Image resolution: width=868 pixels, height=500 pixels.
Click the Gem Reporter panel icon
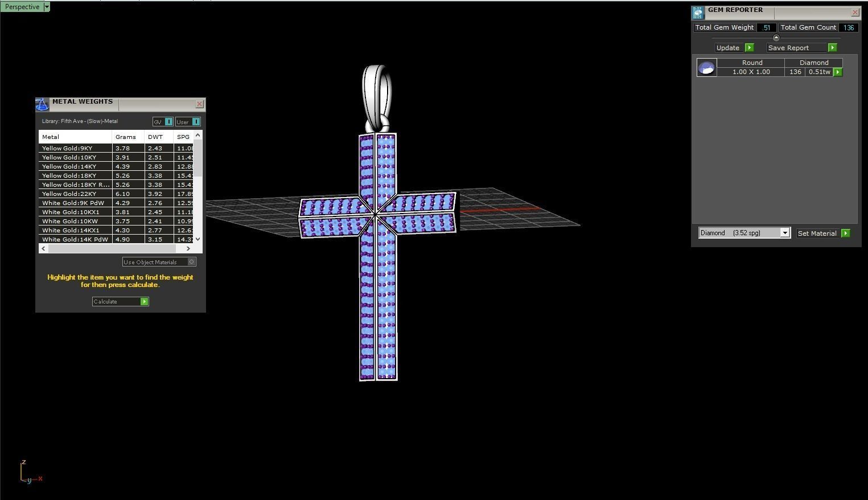pos(698,13)
